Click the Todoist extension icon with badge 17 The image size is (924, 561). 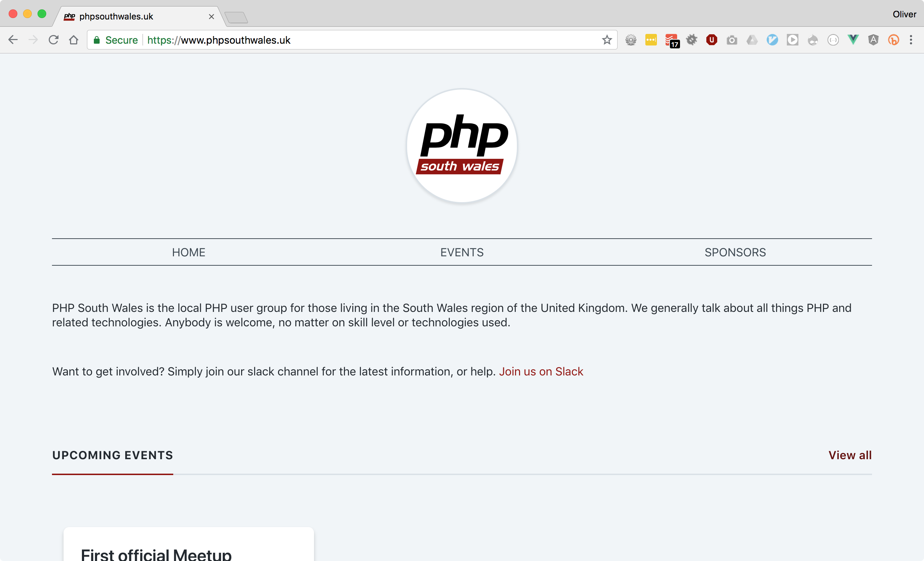pyautogui.click(x=671, y=40)
